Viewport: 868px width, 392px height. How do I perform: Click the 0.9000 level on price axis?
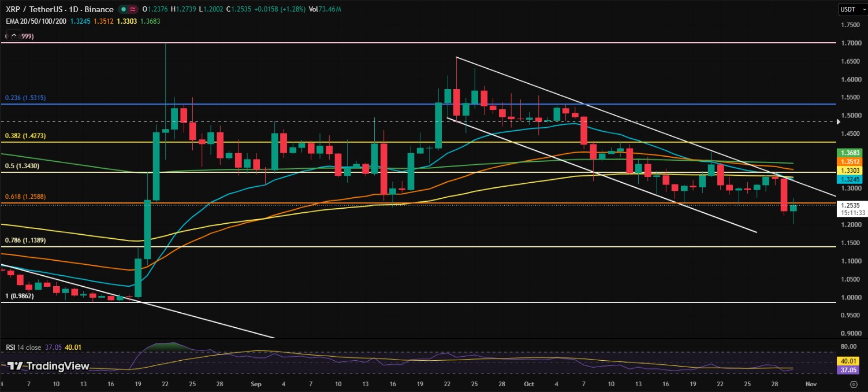point(850,333)
